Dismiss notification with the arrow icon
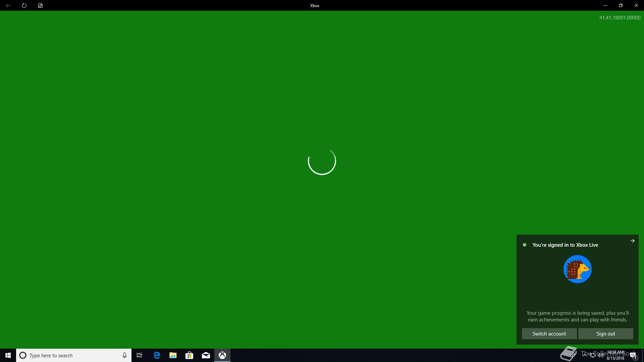644x362 pixels. (x=632, y=241)
